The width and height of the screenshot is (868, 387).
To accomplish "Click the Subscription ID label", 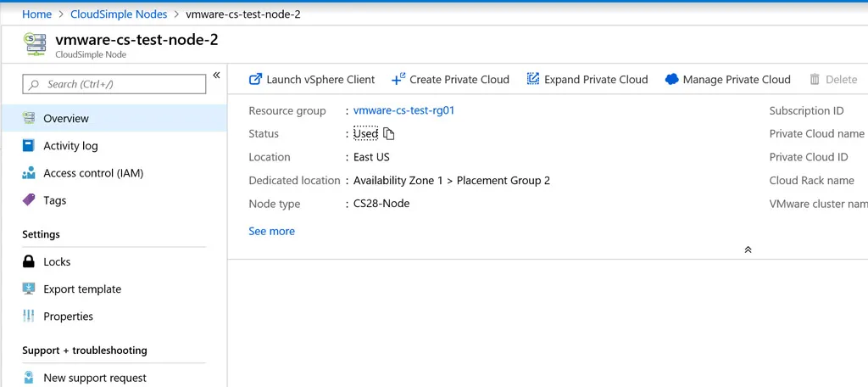I will (x=806, y=111).
